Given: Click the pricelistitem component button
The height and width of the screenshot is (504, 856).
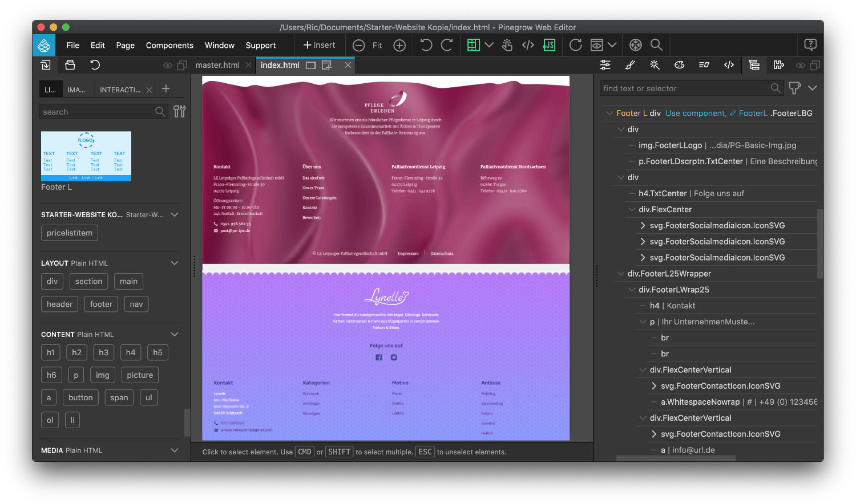Looking at the screenshot, I should 70,233.
